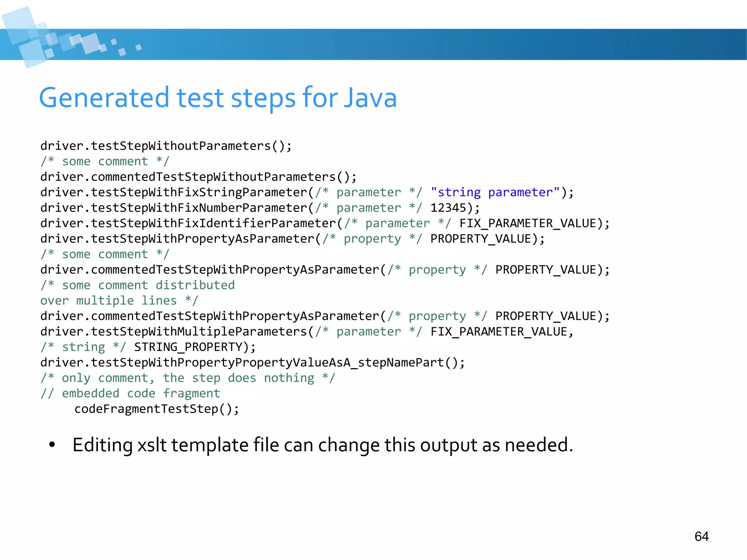Viewport: 747px width, 560px height.
Task: Click the comment 'some comment distributed'
Action: pos(138,285)
